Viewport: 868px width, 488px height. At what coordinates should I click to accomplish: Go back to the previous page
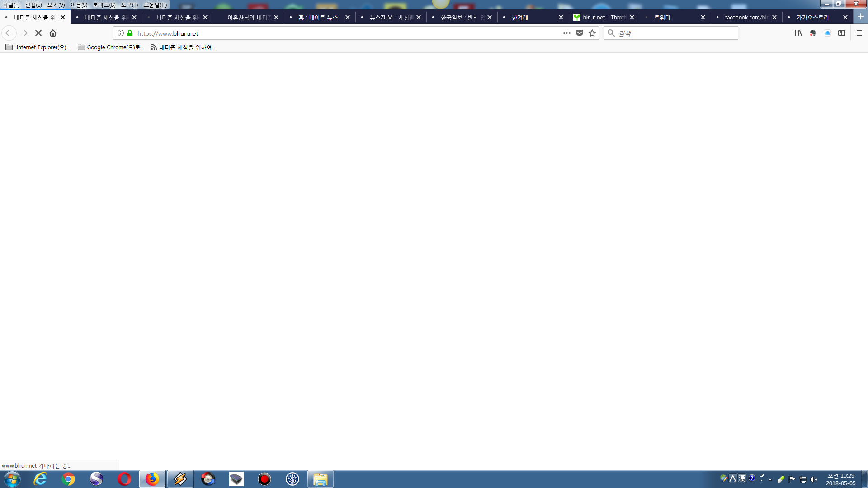point(9,33)
